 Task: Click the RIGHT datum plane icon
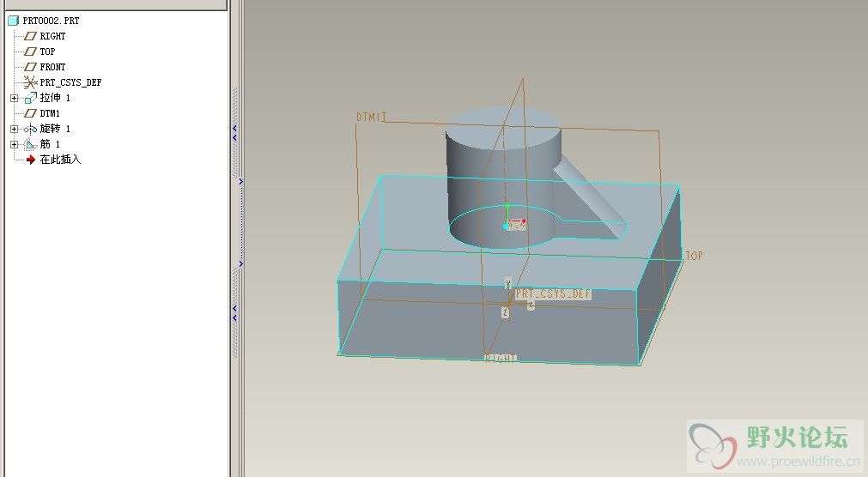(30, 36)
